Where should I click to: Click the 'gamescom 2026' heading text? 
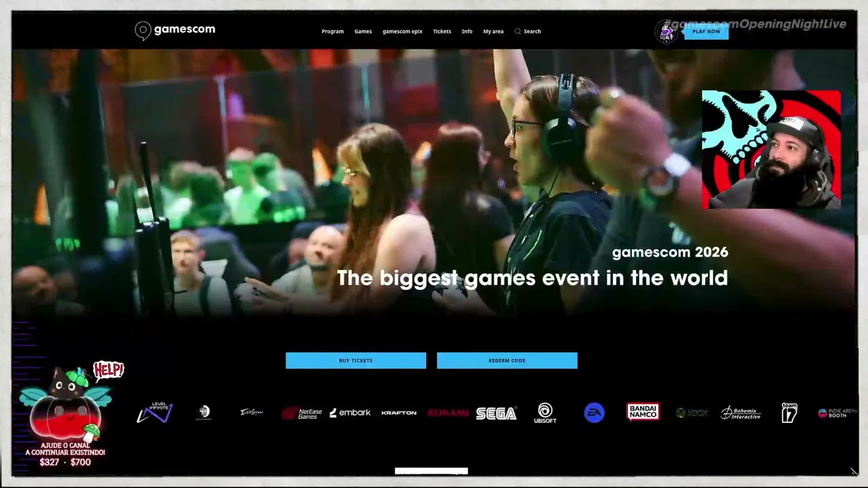[670, 252]
